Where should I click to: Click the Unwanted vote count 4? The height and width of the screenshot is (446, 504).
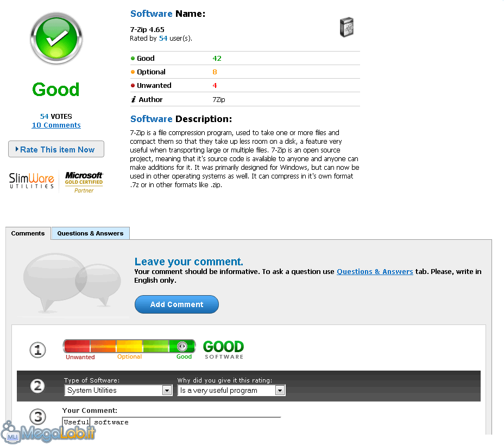215,85
